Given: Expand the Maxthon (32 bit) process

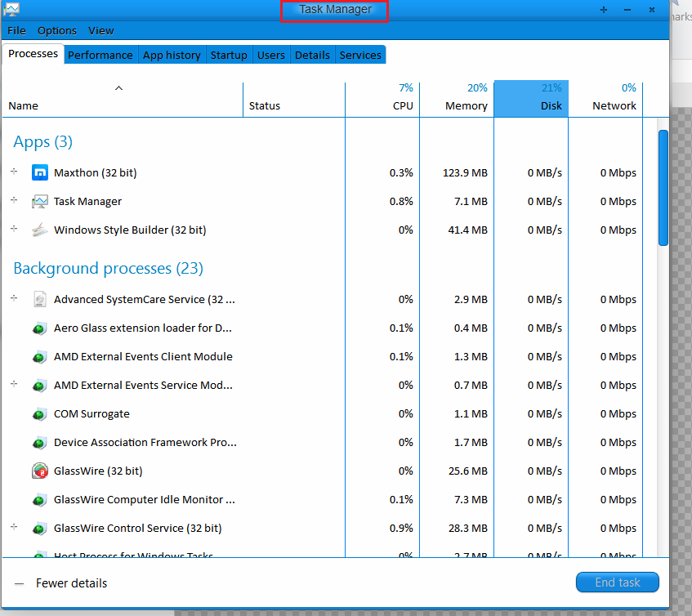Looking at the screenshot, I should (14, 172).
